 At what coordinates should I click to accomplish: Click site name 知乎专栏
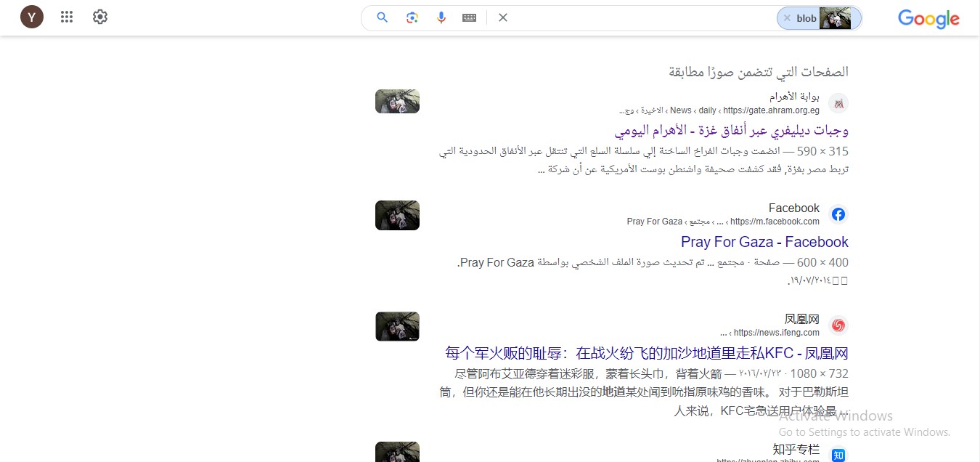796,449
